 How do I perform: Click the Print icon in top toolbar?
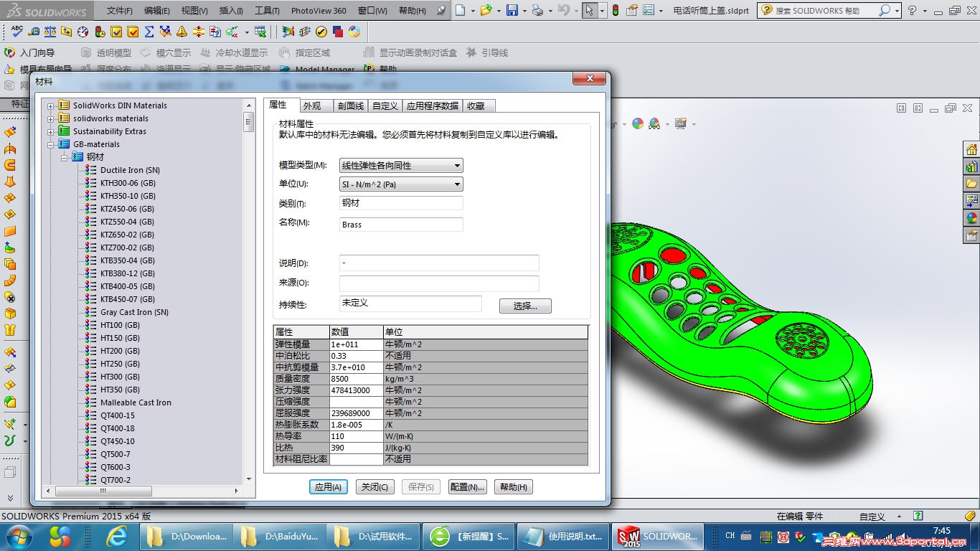pyautogui.click(x=538, y=10)
